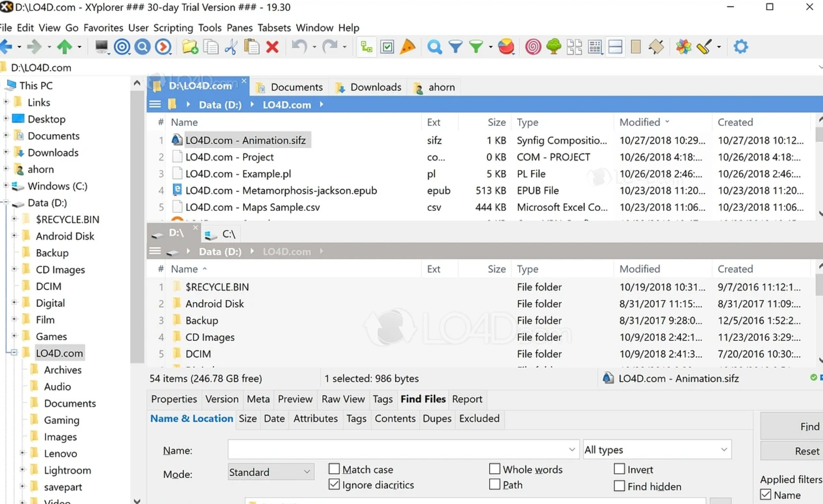The image size is (823, 504).
Task: Close the D:\LO4D.com tab
Action: [x=244, y=81]
